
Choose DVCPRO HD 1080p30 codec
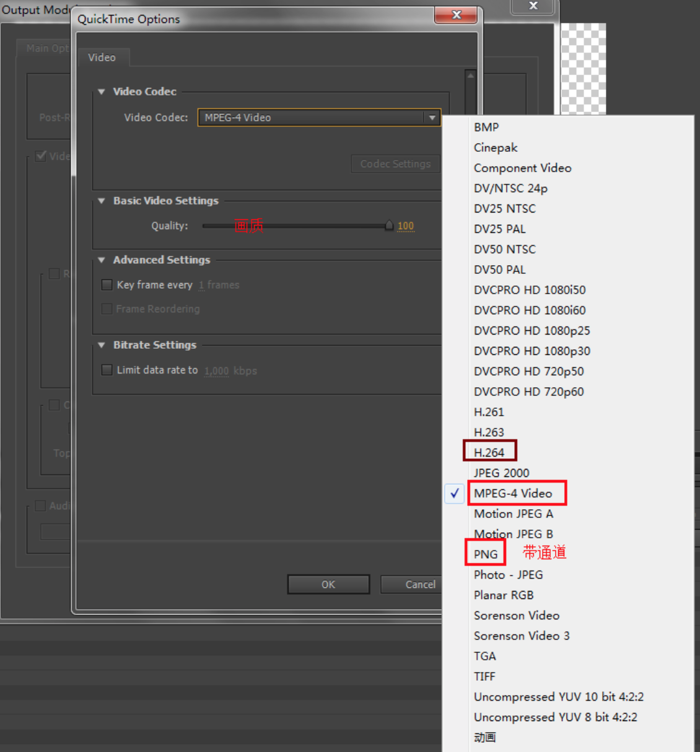click(x=532, y=351)
